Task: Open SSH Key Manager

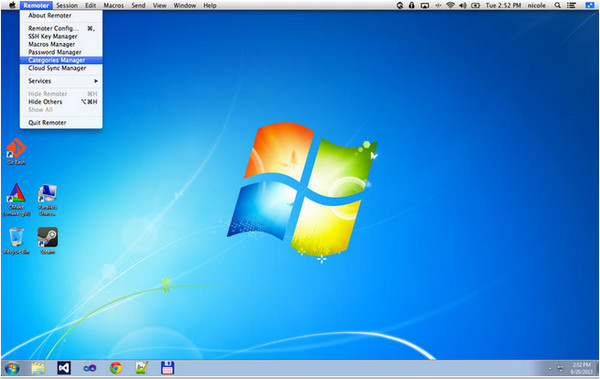Action: (61, 36)
